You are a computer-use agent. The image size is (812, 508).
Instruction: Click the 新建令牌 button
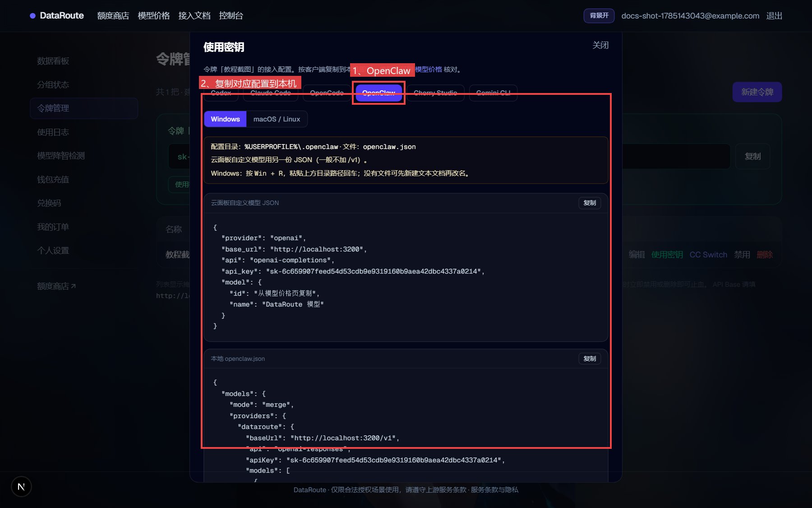(757, 92)
